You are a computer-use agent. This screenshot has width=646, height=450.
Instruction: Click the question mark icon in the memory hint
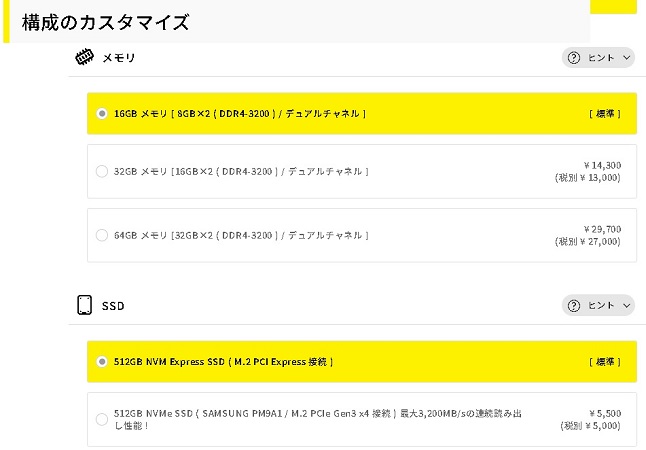pos(573,58)
